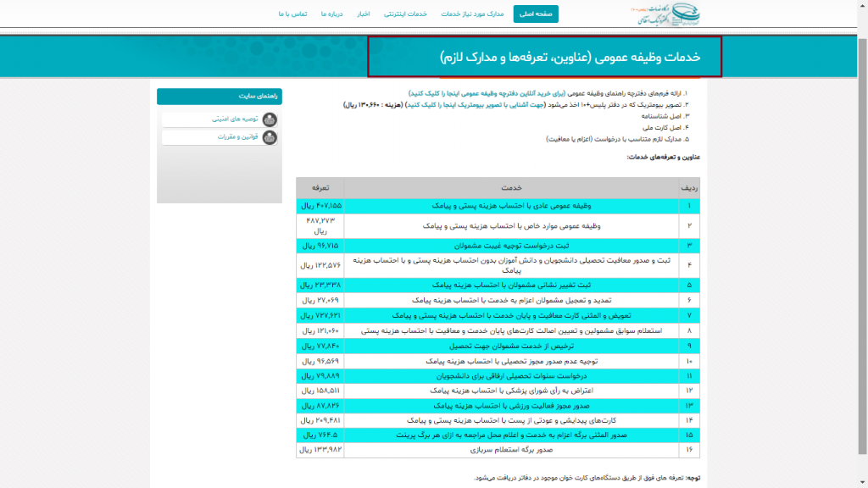Click the list item اصل شناسنامه
This screenshot has height=488, width=868.
pos(665,116)
